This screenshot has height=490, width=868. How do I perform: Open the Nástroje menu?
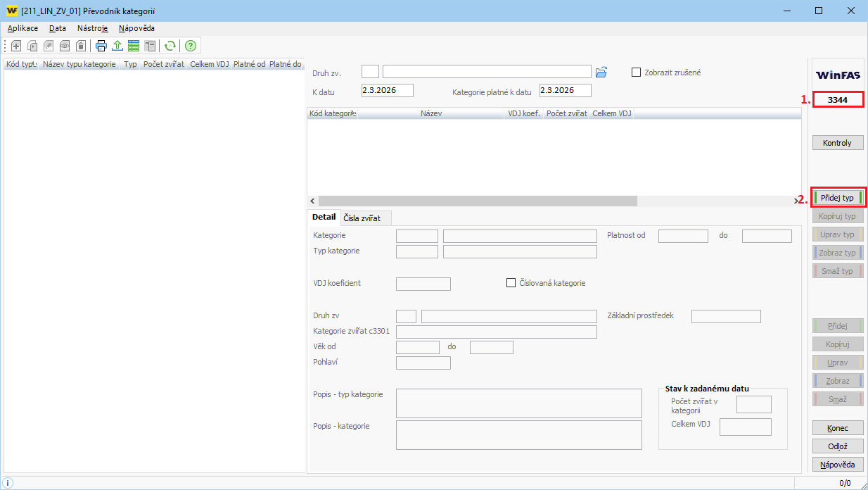coord(92,28)
